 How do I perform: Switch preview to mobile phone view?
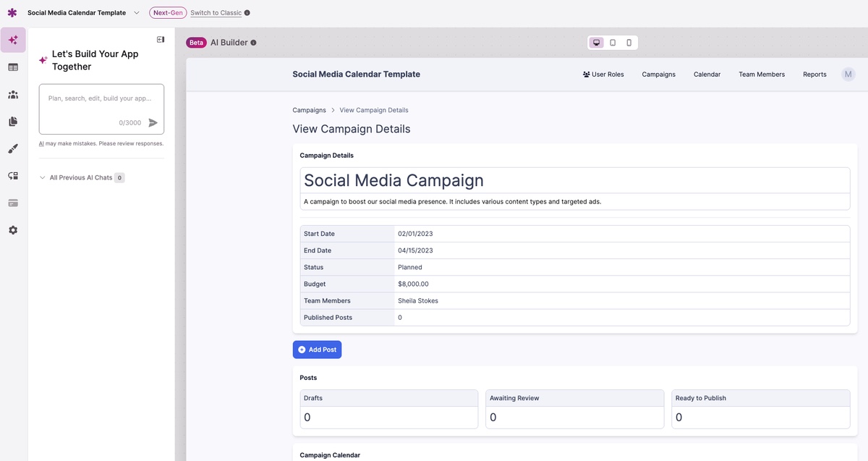pyautogui.click(x=629, y=43)
